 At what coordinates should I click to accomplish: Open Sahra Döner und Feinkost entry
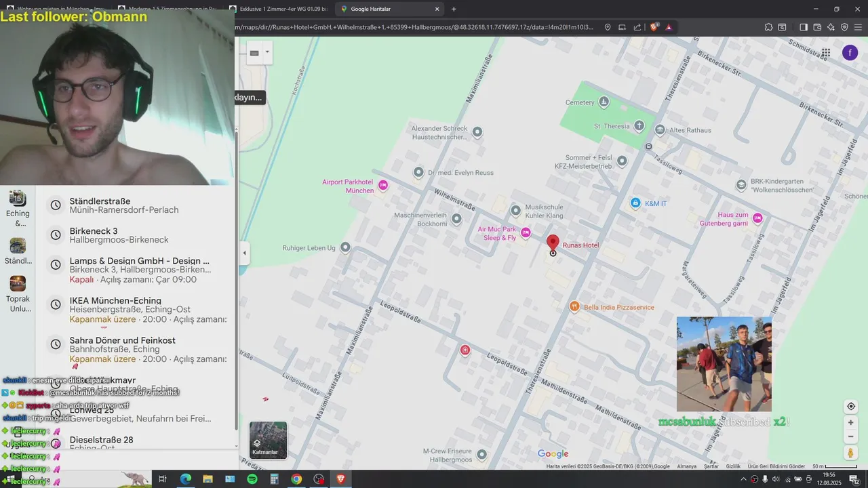(136, 350)
